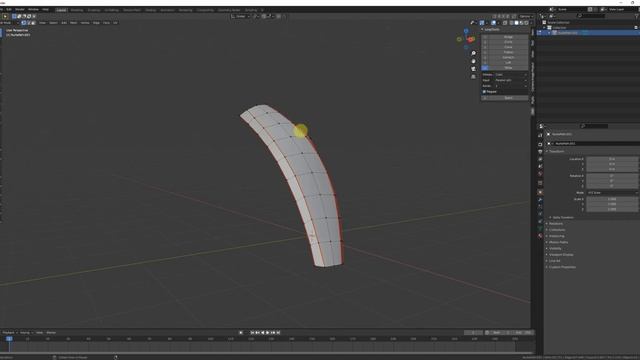Expand the Custom Properties panel
Image resolution: width=640 pixels, height=360 pixels.
click(562, 267)
